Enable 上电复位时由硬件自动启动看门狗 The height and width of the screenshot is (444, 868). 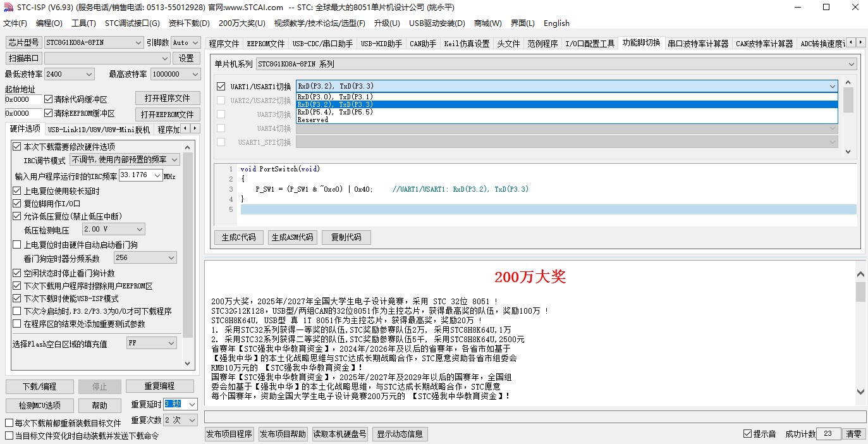[x=17, y=245]
